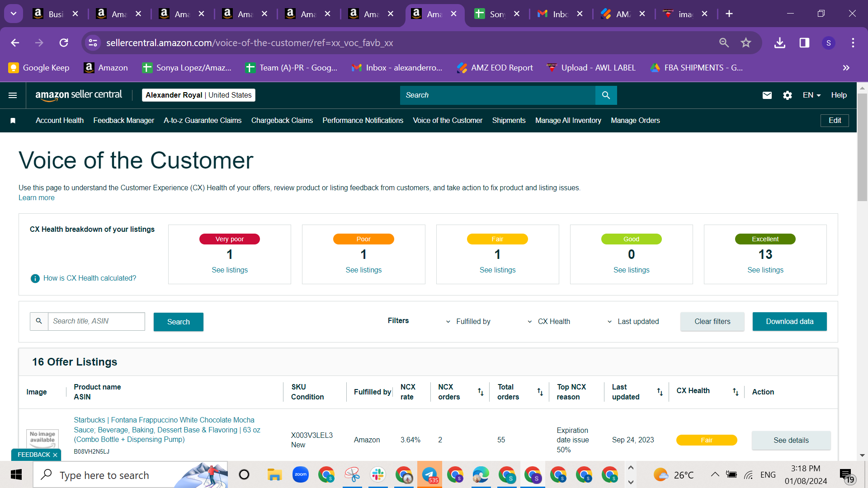The height and width of the screenshot is (488, 868).
Task: Open Slack from the taskbar
Action: pos(378,474)
